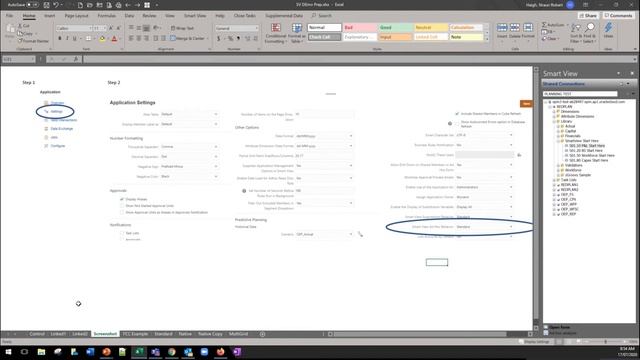
Task: Click the Comments button
Action: [618, 16]
